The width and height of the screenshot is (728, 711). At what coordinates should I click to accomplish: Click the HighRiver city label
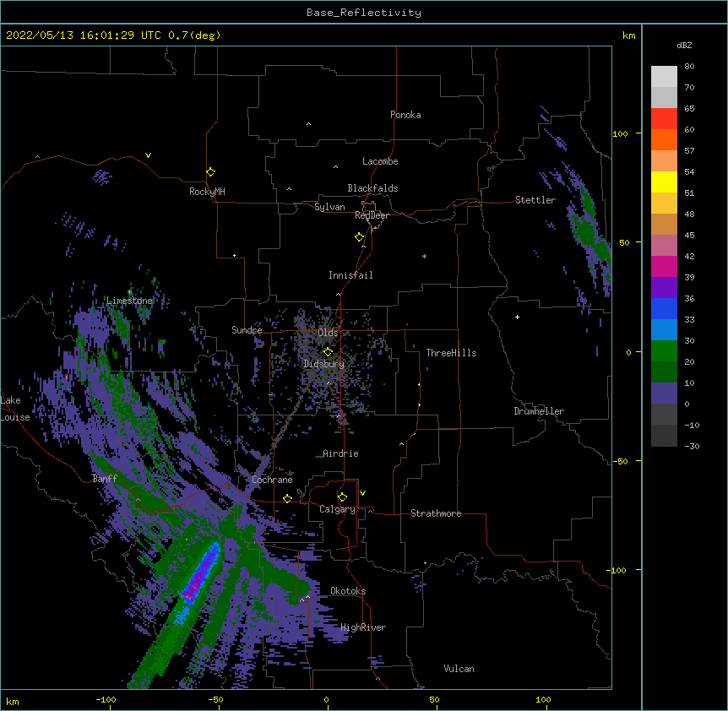click(x=363, y=627)
